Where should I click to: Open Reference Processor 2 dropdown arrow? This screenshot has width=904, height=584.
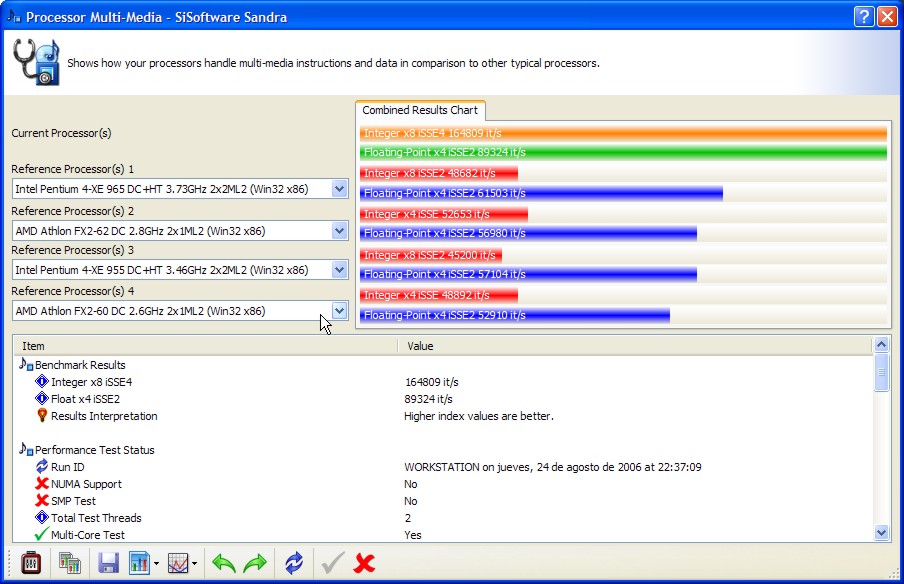(x=340, y=231)
